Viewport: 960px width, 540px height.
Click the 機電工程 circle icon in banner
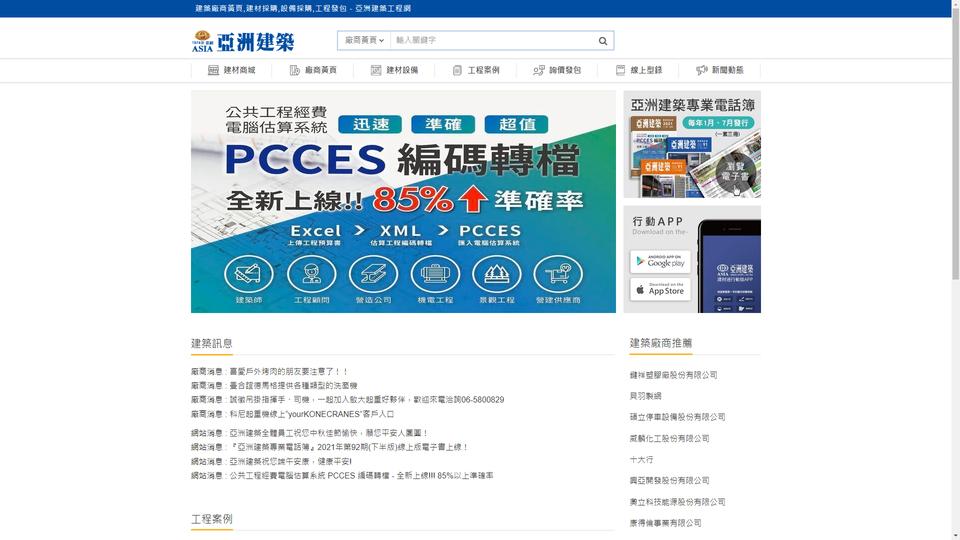[435, 274]
